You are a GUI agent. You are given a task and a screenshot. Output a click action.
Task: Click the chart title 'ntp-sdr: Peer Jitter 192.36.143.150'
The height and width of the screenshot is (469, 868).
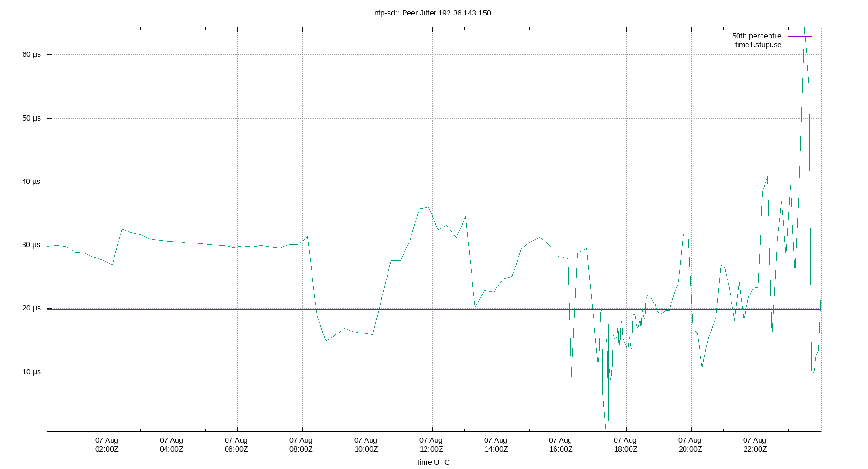click(433, 13)
